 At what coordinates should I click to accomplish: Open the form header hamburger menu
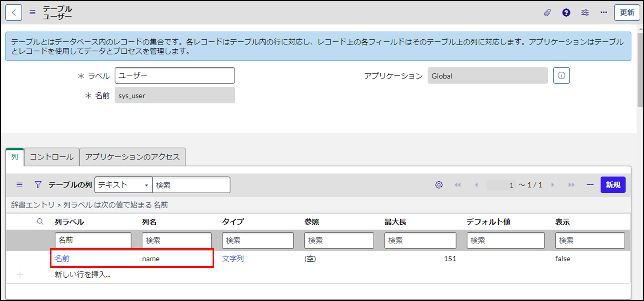click(x=32, y=12)
